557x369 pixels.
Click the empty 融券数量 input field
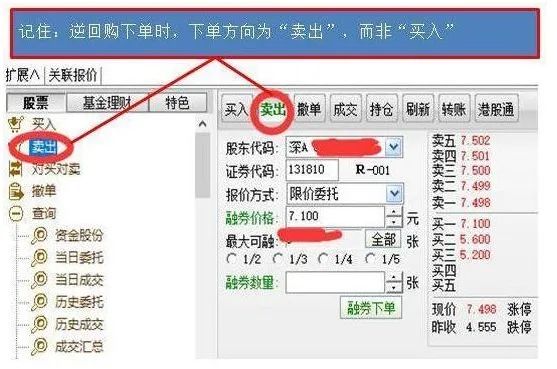coord(335,283)
